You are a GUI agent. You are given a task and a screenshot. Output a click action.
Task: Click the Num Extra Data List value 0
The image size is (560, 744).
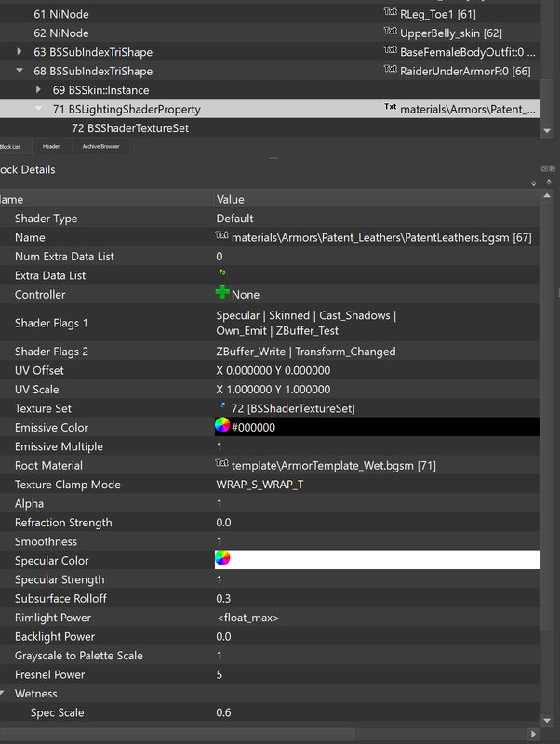[x=220, y=257]
